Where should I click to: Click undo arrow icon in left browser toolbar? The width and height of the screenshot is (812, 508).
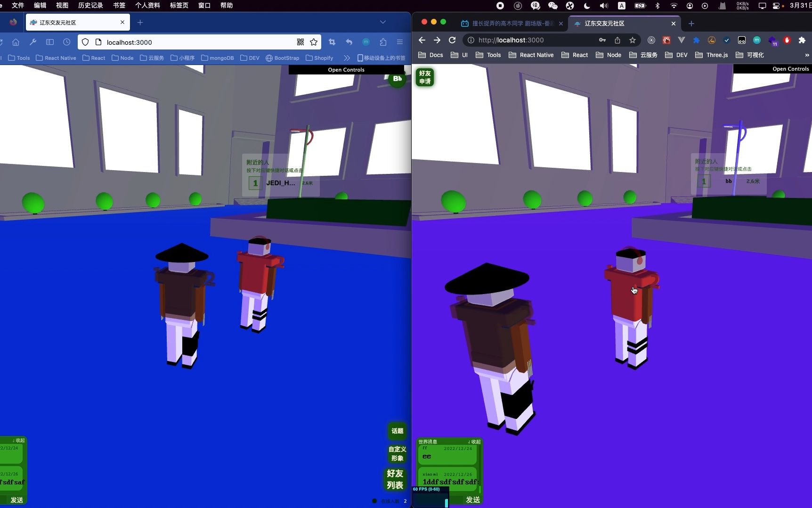click(349, 42)
